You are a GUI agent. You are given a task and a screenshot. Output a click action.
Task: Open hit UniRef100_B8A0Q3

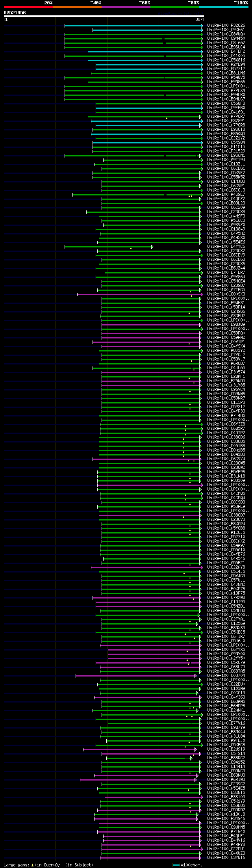226,134
